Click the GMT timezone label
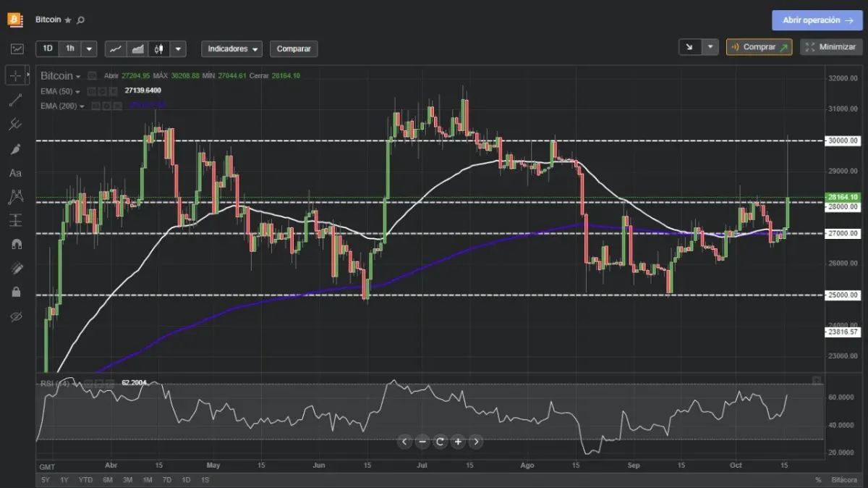Viewport: 868px width, 488px height. pyautogui.click(x=47, y=466)
